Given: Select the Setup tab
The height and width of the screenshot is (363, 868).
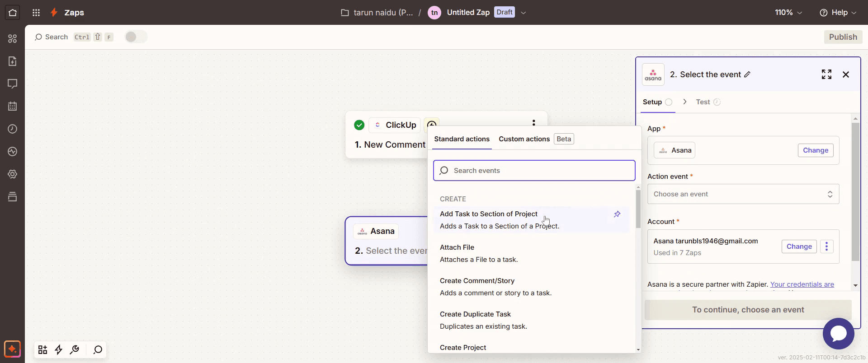Looking at the screenshot, I should coord(657,102).
